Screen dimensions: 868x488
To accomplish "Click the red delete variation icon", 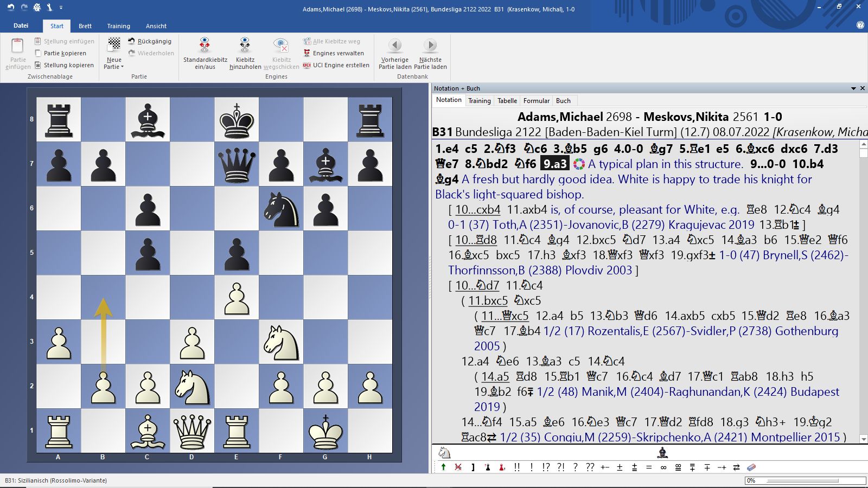I will [458, 467].
